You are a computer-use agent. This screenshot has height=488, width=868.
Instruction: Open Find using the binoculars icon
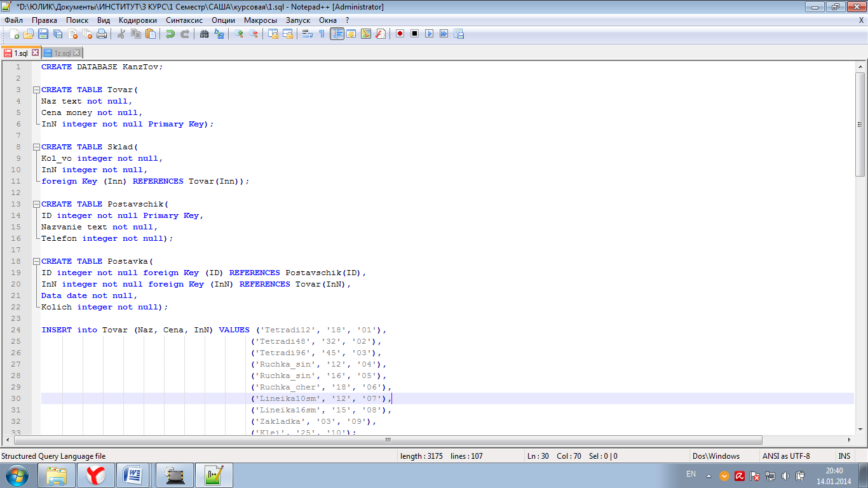point(204,34)
